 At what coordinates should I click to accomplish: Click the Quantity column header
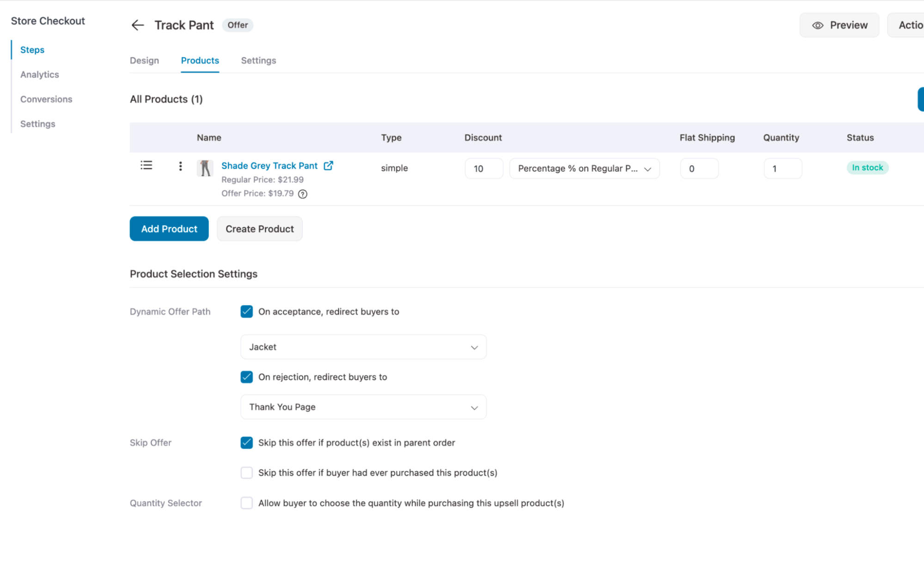click(781, 138)
